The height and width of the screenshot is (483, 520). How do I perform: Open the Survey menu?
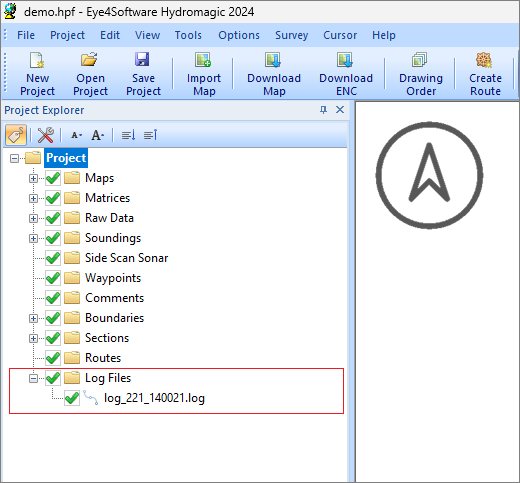click(x=291, y=35)
